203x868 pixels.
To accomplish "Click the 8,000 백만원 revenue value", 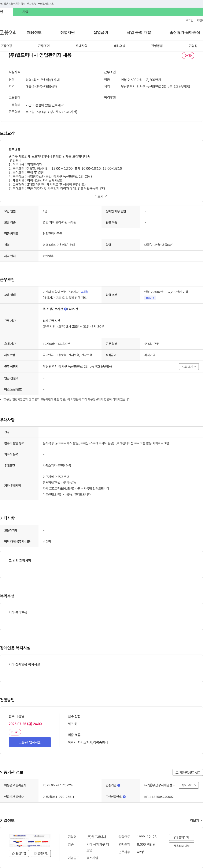I will (x=146, y=844).
